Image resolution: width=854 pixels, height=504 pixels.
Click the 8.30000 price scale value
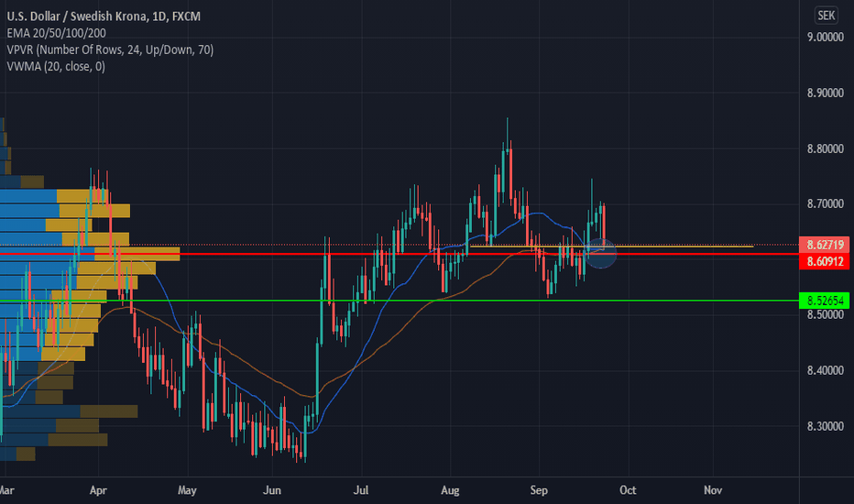click(x=825, y=426)
